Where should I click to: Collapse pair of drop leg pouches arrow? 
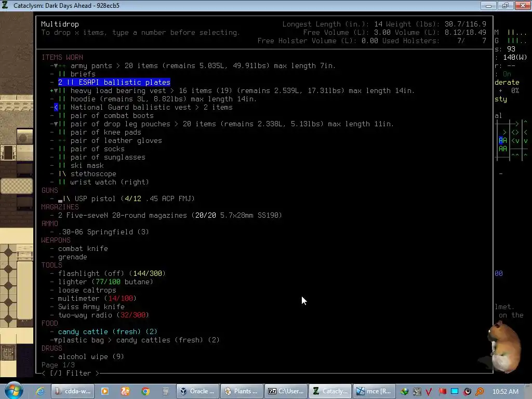click(56, 124)
